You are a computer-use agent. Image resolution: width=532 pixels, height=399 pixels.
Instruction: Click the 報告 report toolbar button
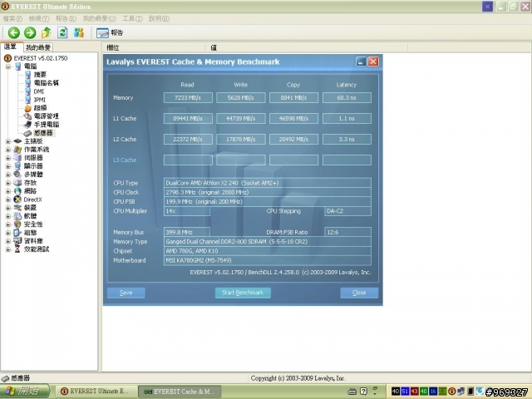click(x=109, y=32)
